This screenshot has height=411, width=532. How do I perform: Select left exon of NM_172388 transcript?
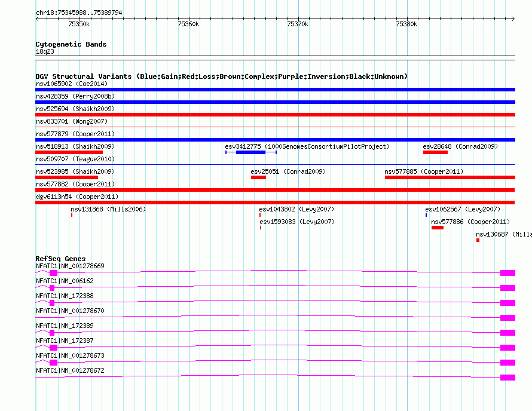click(52, 303)
